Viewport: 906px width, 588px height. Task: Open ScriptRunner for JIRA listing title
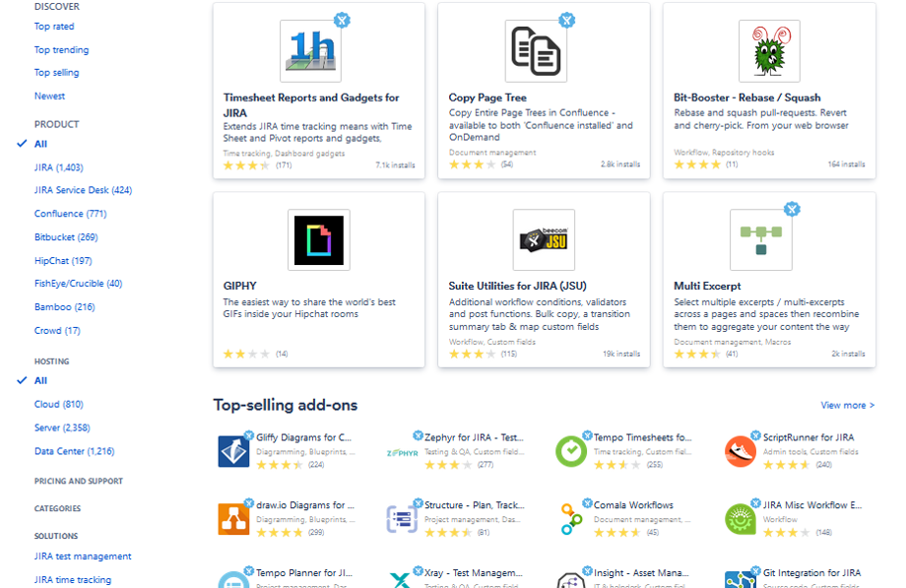pyautogui.click(x=809, y=437)
